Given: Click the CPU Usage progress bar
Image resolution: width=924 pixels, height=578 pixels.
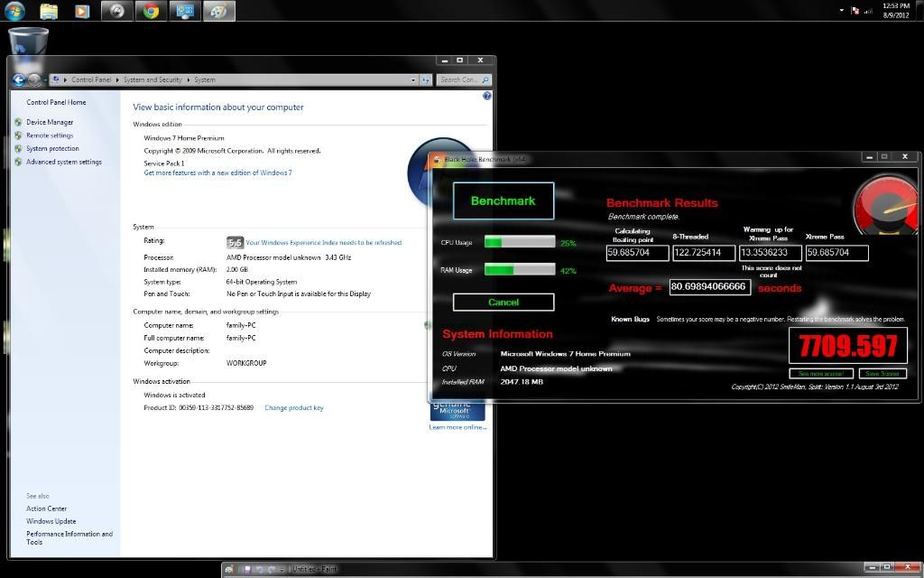Looking at the screenshot, I should pyautogui.click(x=520, y=242).
